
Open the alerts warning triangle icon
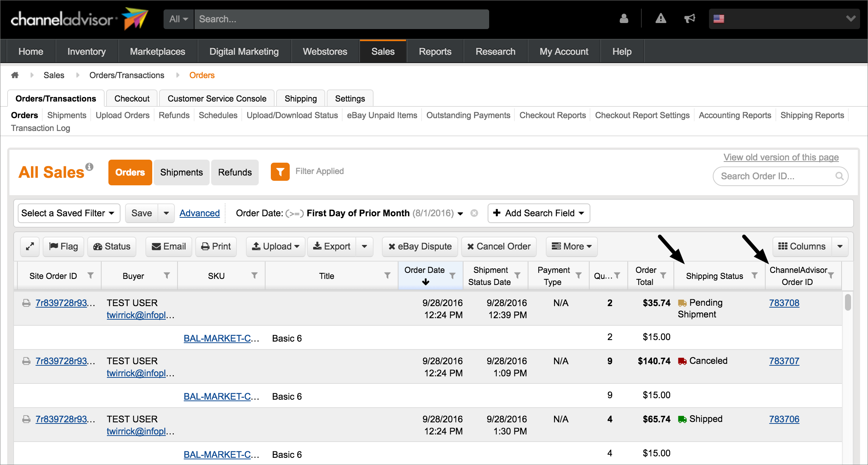pos(661,18)
